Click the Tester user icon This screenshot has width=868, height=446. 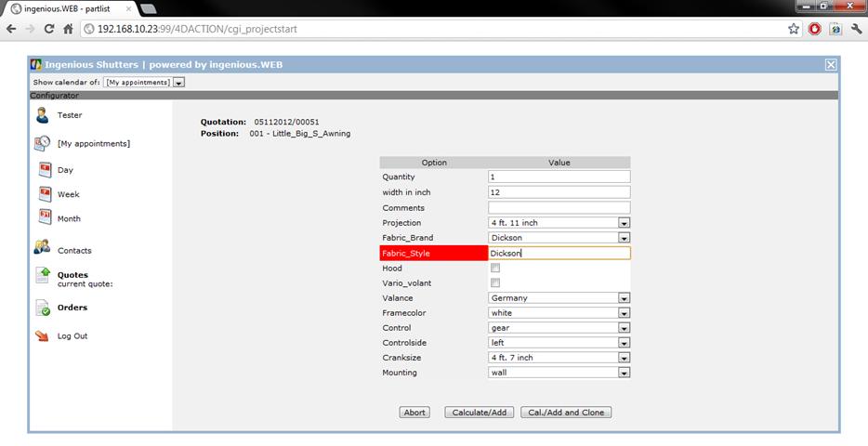tap(42, 115)
